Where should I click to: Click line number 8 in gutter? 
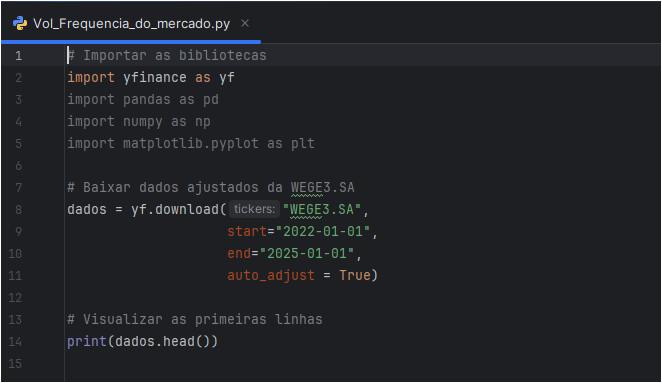tap(19, 209)
